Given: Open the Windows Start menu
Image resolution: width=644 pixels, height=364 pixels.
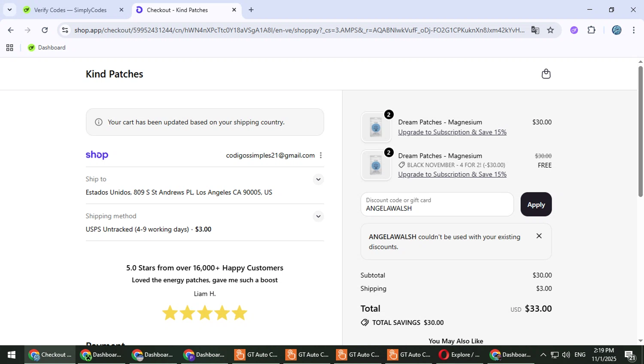Looking at the screenshot, I should pyautogui.click(x=12, y=355).
